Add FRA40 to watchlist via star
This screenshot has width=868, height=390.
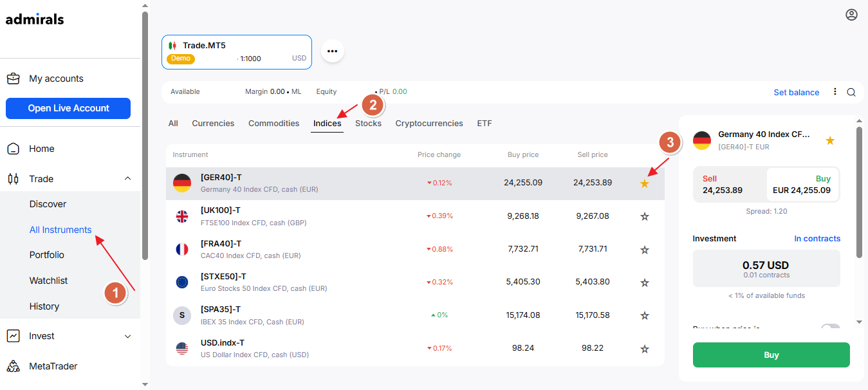click(x=645, y=250)
